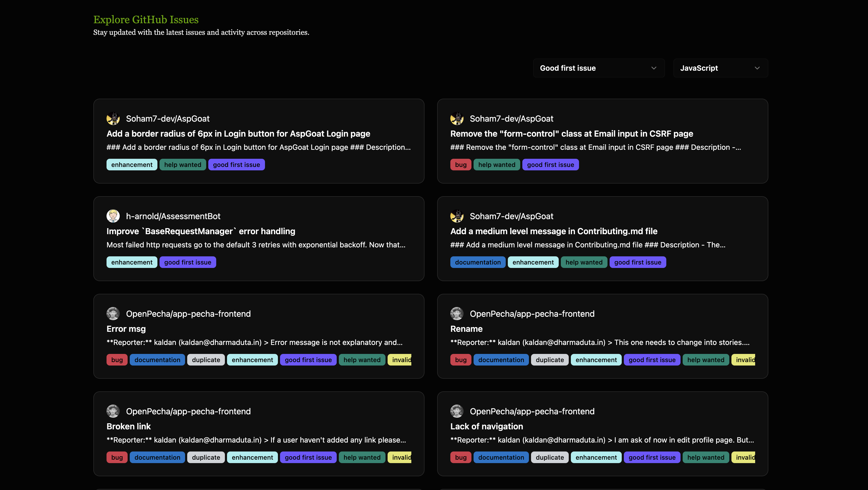Click h-arnold avatar on AssessmentBot card
The image size is (868, 490).
click(x=113, y=216)
